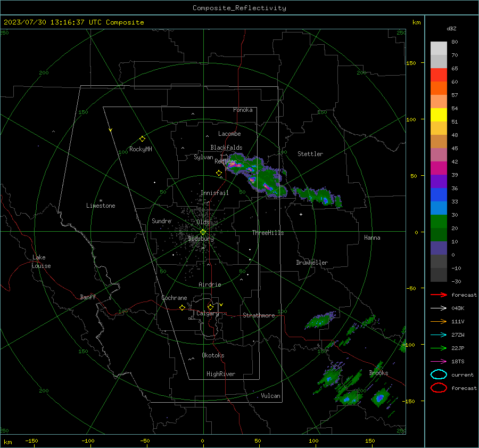Click the yellow diamond marker beside RockyMH
479x448 pixels.
click(x=142, y=139)
